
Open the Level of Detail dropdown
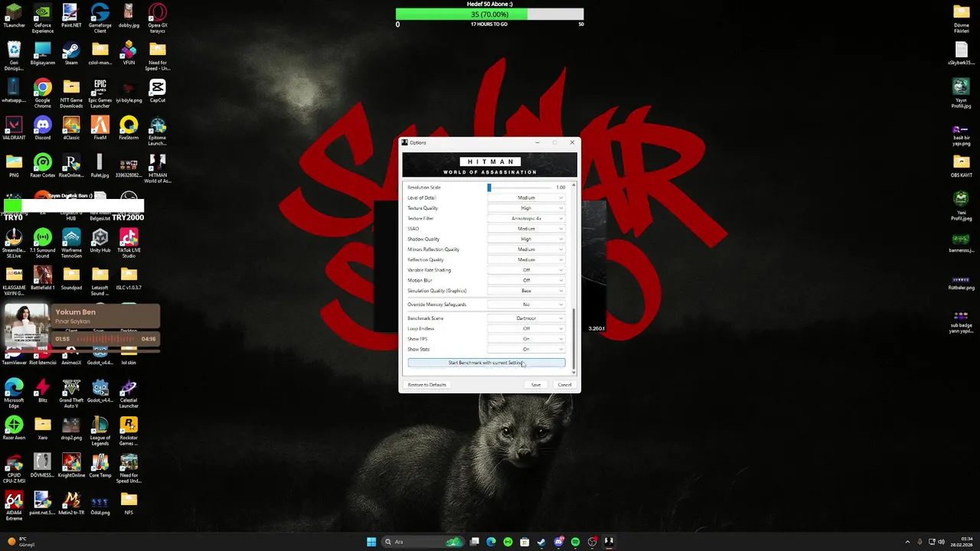526,197
